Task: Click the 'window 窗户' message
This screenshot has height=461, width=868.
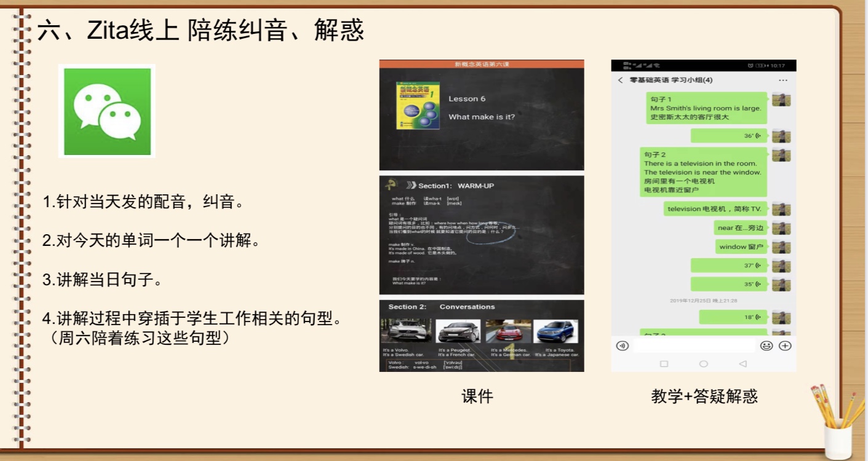Action: tap(741, 247)
